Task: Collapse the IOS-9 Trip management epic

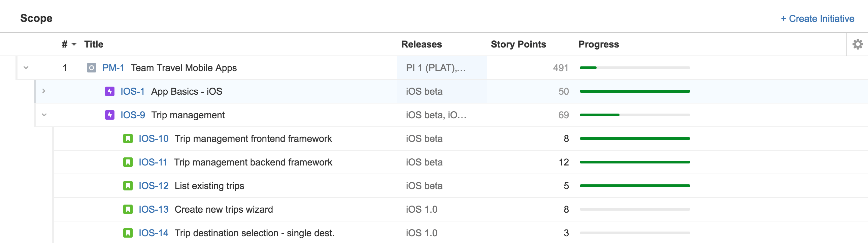Action: [x=44, y=115]
